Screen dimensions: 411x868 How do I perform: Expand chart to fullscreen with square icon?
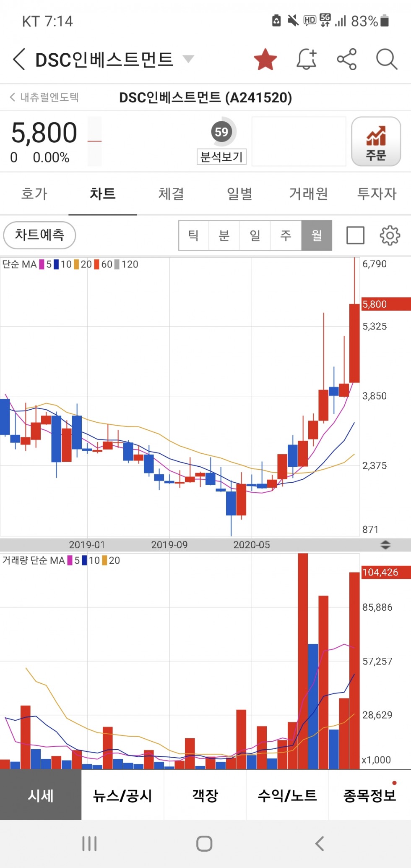tap(355, 235)
